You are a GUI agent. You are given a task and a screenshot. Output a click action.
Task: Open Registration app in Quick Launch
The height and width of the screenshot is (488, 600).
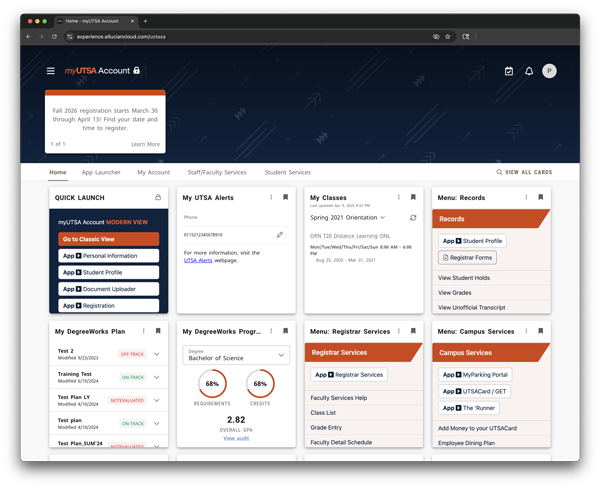(x=109, y=305)
